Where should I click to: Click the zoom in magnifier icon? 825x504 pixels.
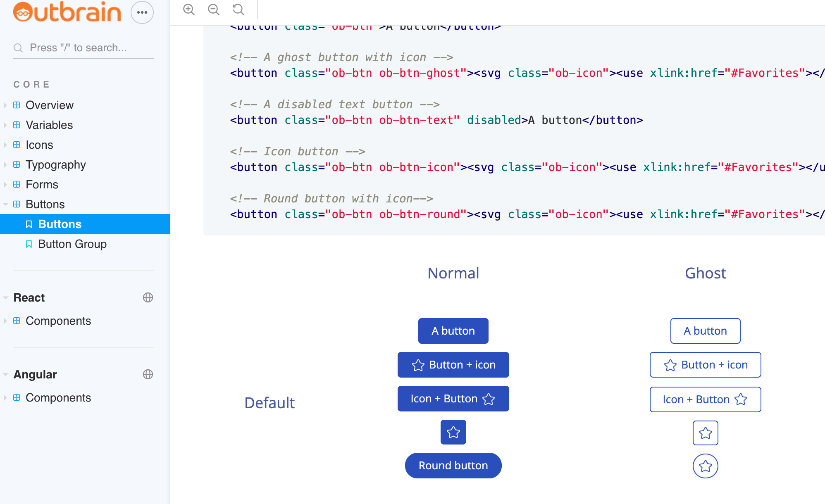[x=189, y=10]
